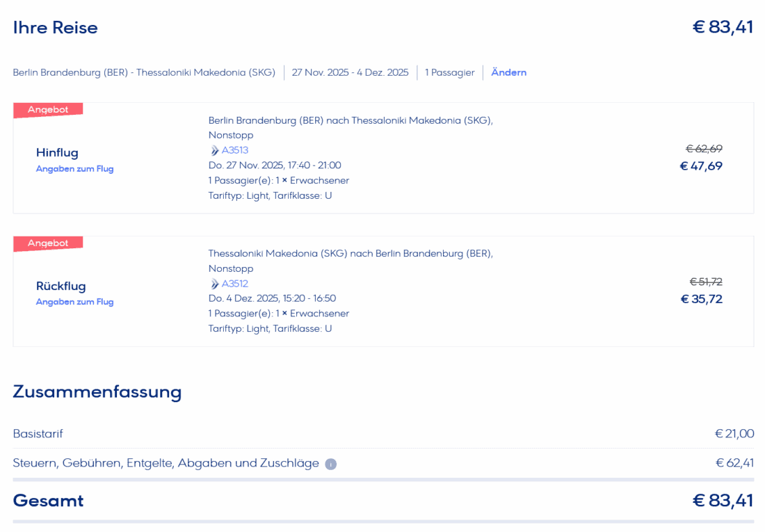This screenshot has width=765, height=532.
Task: Click the crossed-out price € 62,69
Action: (704, 148)
